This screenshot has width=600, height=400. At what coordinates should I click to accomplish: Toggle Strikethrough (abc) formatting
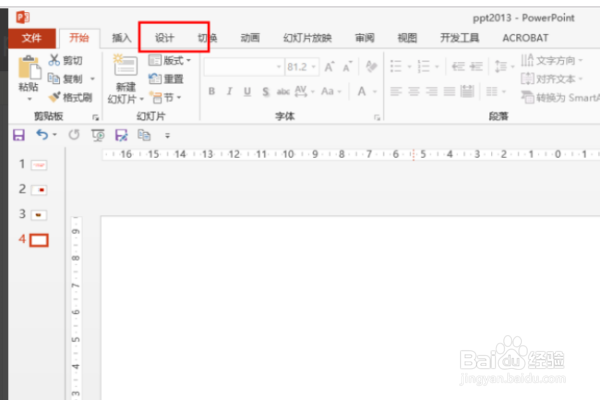click(283, 91)
